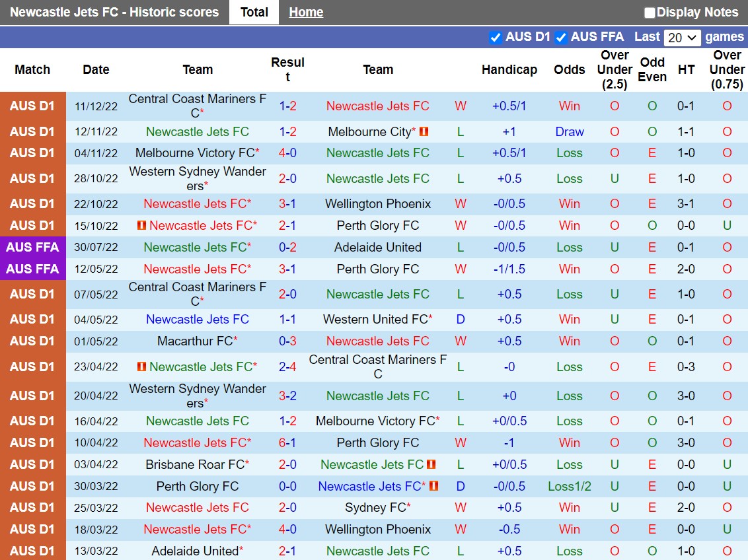748x560 pixels.
Task: Select the 1-2 result on 11/12/22
Action: click(x=287, y=106)
